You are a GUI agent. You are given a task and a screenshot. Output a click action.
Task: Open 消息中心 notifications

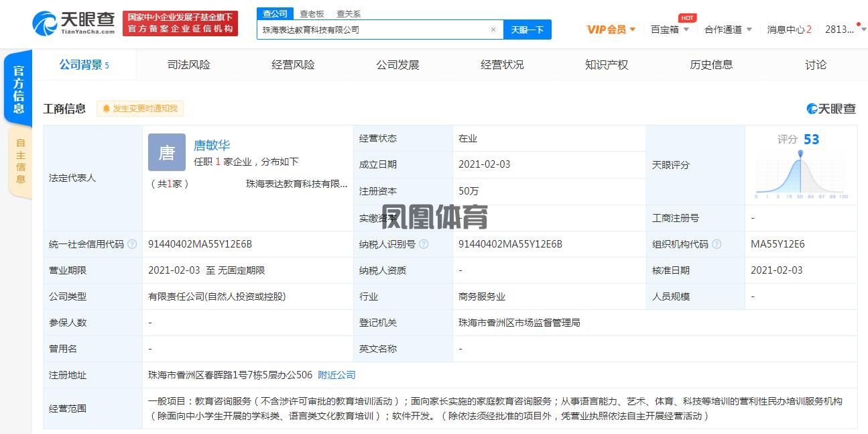click(x=790, y=30)
